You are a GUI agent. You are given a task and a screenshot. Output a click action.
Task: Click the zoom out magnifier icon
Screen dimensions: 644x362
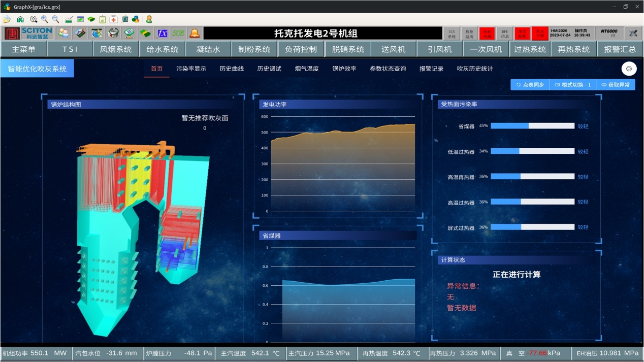click(56, 19)
